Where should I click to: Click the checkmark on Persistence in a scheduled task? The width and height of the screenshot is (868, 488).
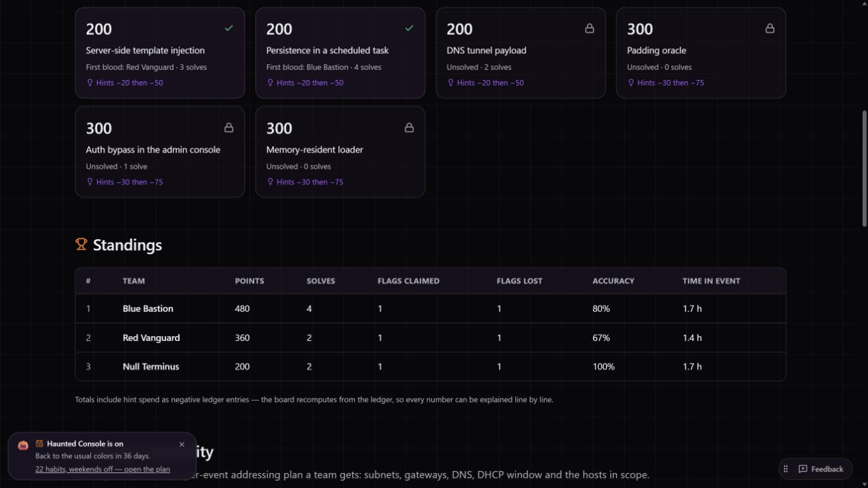tap(409, 28)
